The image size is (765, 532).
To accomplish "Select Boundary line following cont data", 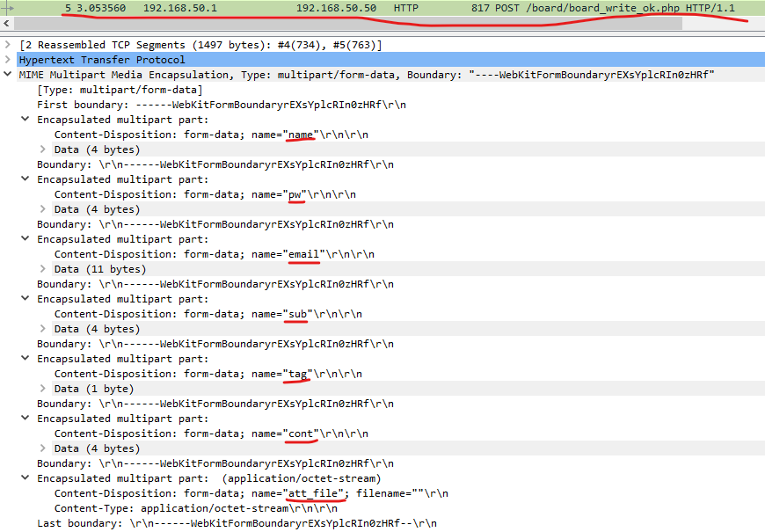I will tap(215, 463).
